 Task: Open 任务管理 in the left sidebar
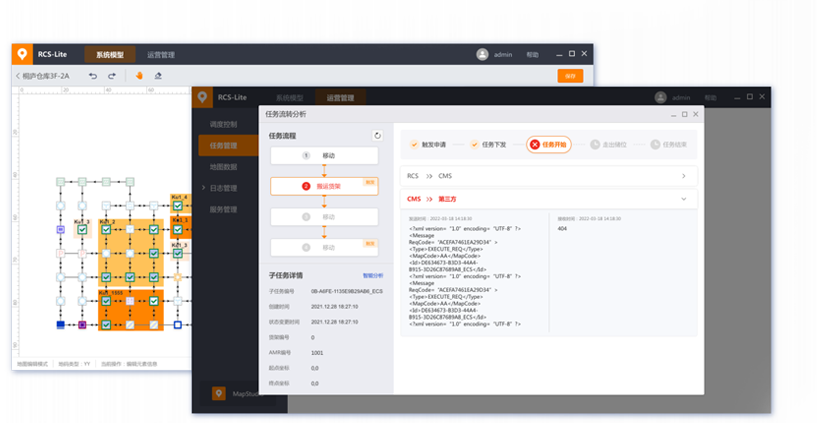223,146
